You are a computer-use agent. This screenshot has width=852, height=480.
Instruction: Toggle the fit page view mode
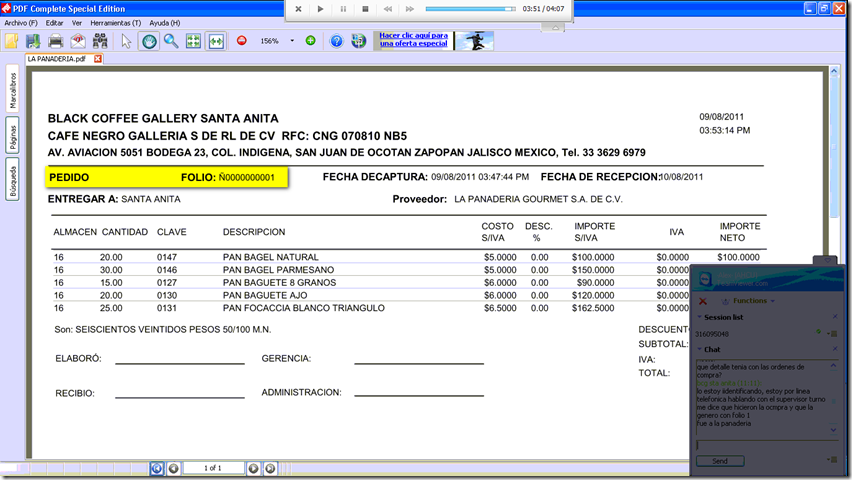click(193, 41)
